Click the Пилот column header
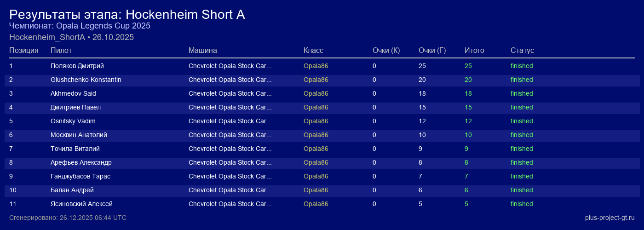The image size is (644, 230). pyautogui.click(x=61, y=50)
